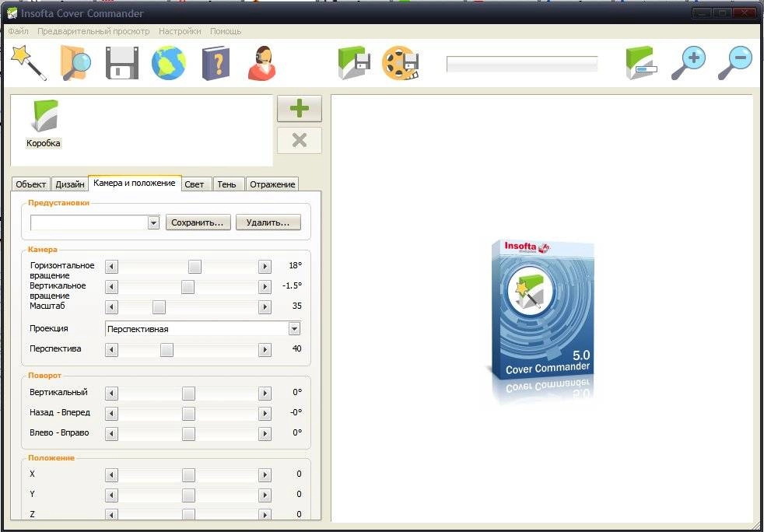Open the Настройки menu
The height and width of the screenshot is (532, 764).
click(x=180, y=31)
